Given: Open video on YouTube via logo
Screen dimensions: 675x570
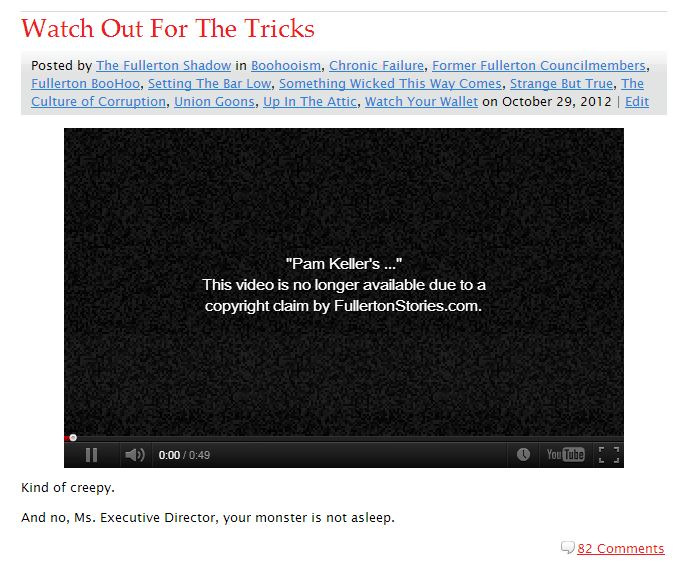Looking at the screenshot, I should (x=565, y=455).
